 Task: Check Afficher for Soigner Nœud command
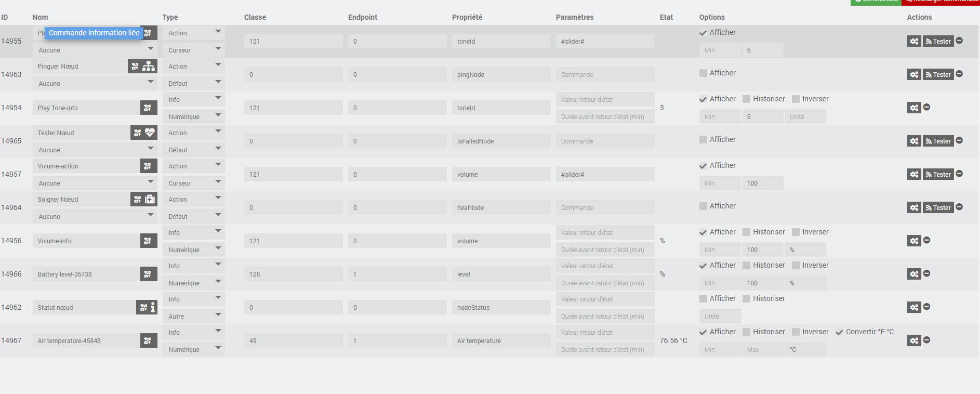coord(703,206)
